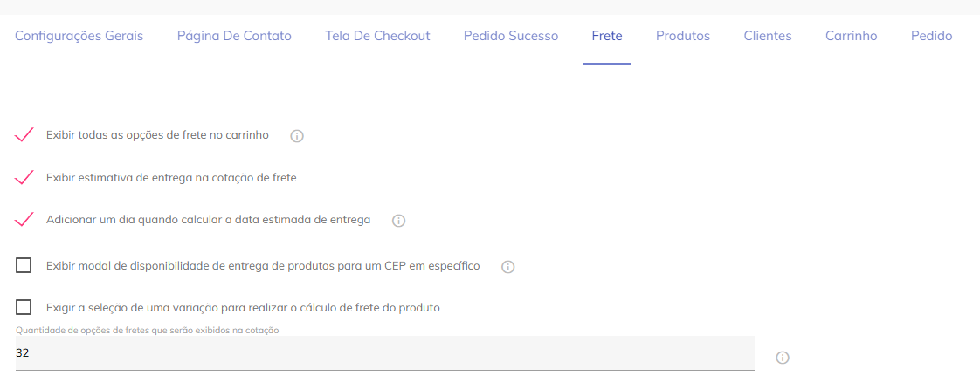This screenshot has width=980, height=390.
Task: Switch to the Produtos tab
Action: (683, 36)
